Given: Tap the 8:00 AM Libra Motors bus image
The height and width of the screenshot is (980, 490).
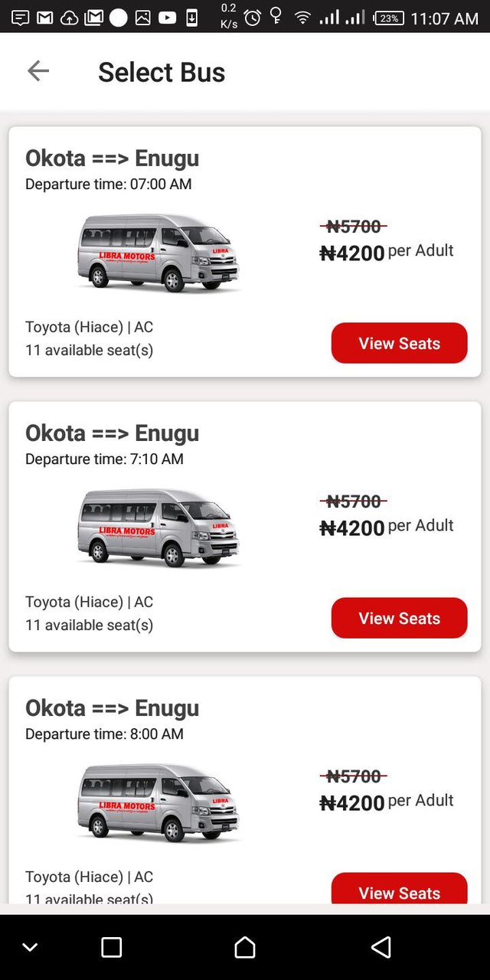Looking at the screenshot, I should pyautogui.click(x=158, y=802).
